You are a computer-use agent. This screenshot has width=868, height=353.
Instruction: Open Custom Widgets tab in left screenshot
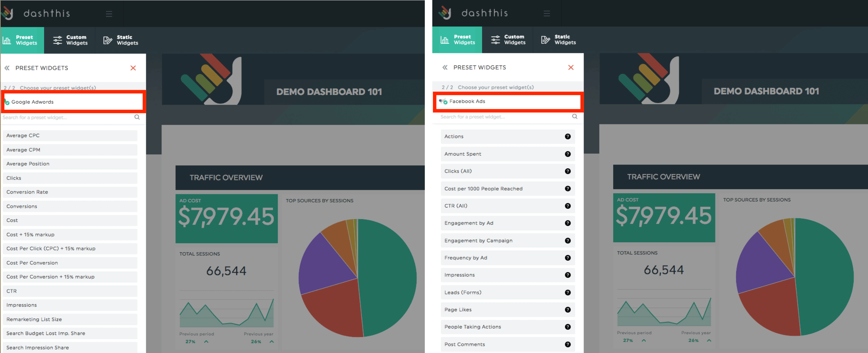click(70, 40)
